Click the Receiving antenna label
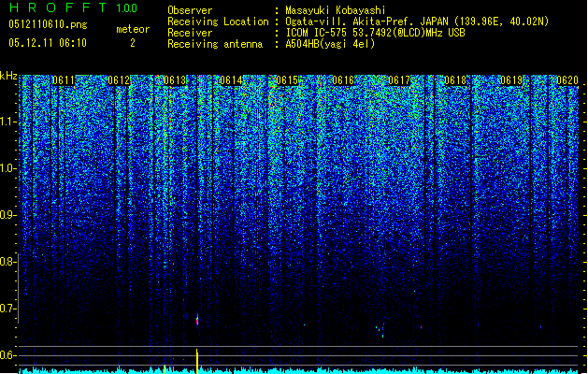The image size is (588, 374). (215, 44)
